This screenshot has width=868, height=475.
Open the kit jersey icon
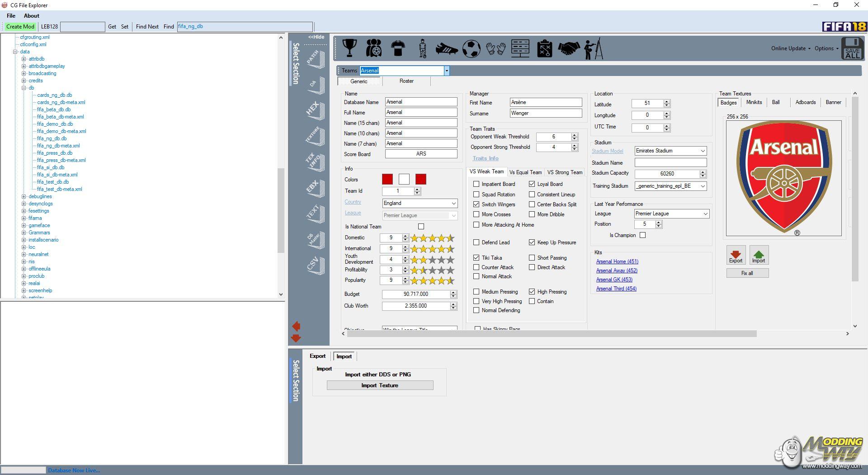[398, 48]
